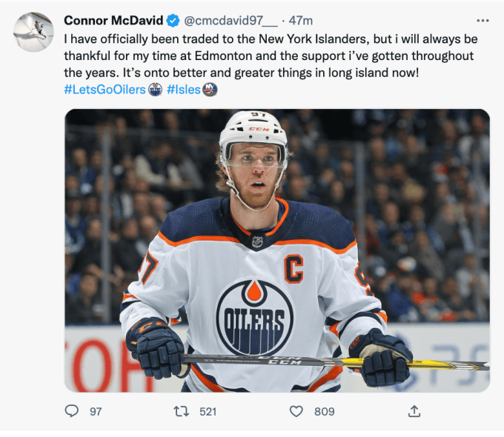Click the Oilers logo emoji after #LetsGoOilers

click(155, 90)
